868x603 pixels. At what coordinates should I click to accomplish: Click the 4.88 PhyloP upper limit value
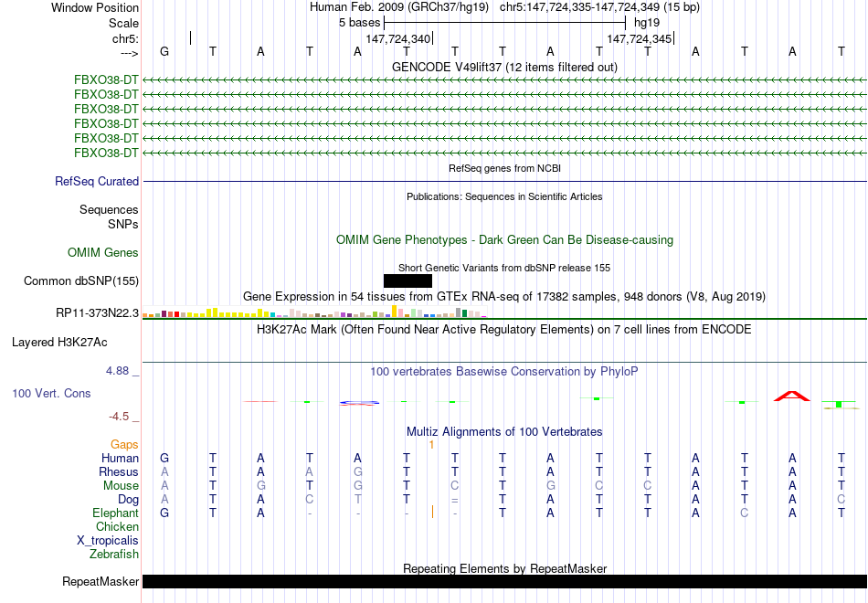click(x=118, y=371)
